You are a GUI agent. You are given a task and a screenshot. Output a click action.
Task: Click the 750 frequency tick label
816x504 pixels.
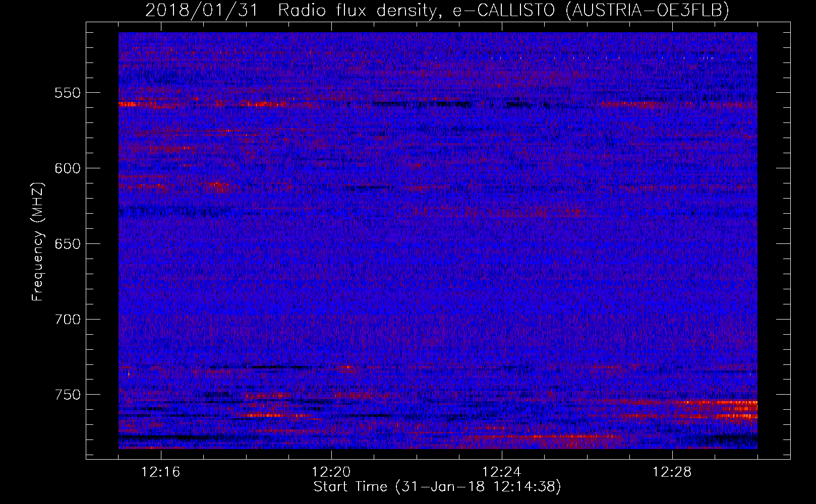[68, 395]
